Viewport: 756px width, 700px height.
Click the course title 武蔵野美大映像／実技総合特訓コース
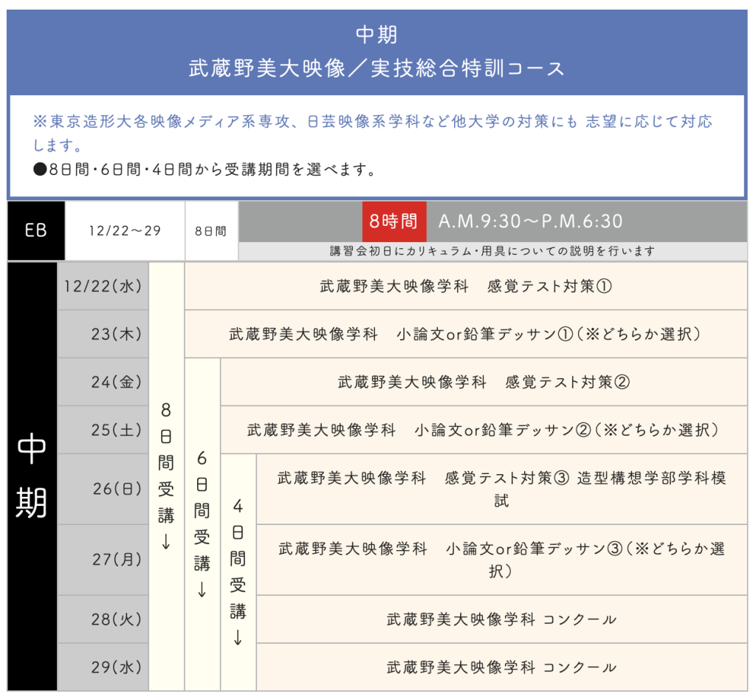pyautogui.click(x=377, y=69)
